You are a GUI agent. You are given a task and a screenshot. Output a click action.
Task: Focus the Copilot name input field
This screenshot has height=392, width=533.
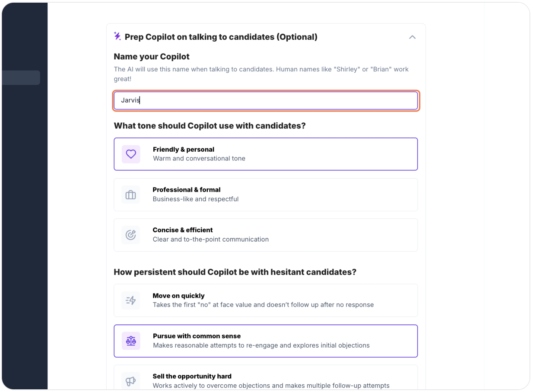pyautogui.click(x=266, y=101)
